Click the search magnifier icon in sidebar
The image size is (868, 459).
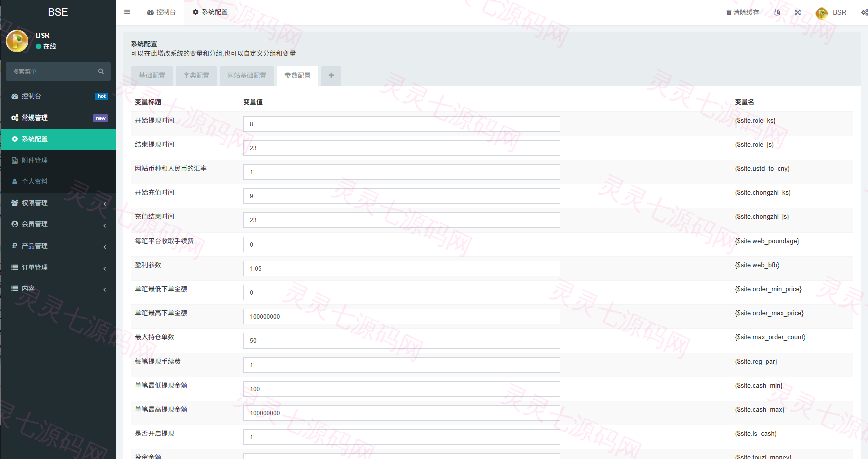tap(101, 72)
